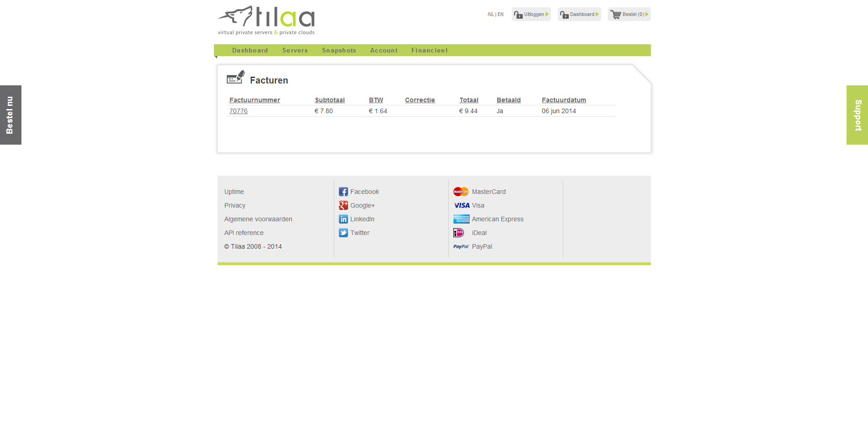The height and width of the screenshot is (428, 868).
Task: Open invoice number 70776
Action: pos(238,111)
